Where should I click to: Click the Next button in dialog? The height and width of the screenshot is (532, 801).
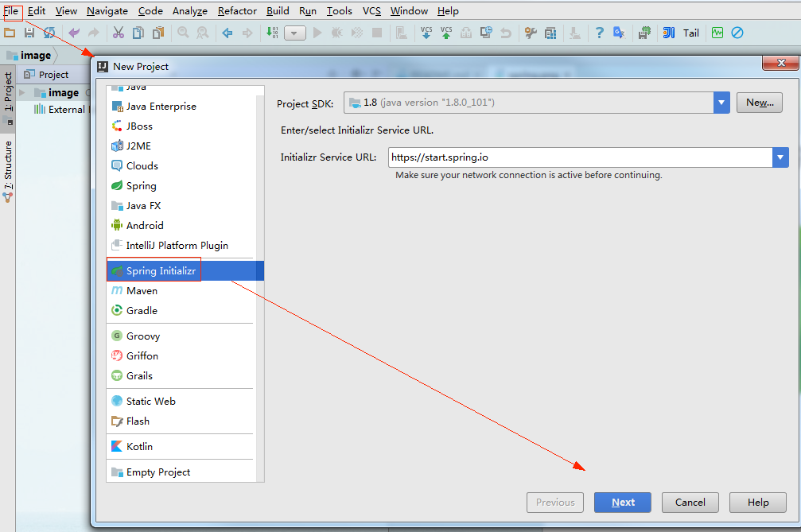pos(623,503)
